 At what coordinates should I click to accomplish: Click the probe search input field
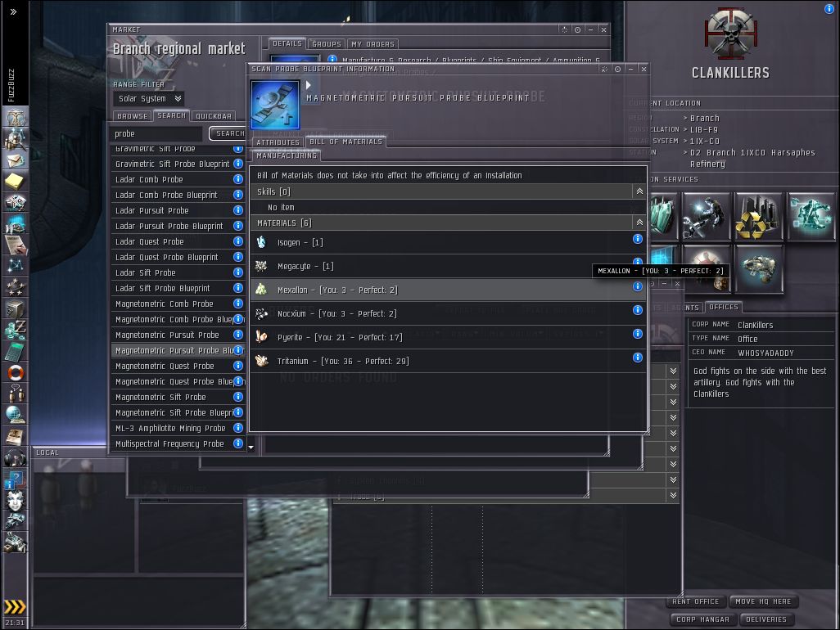157,133
